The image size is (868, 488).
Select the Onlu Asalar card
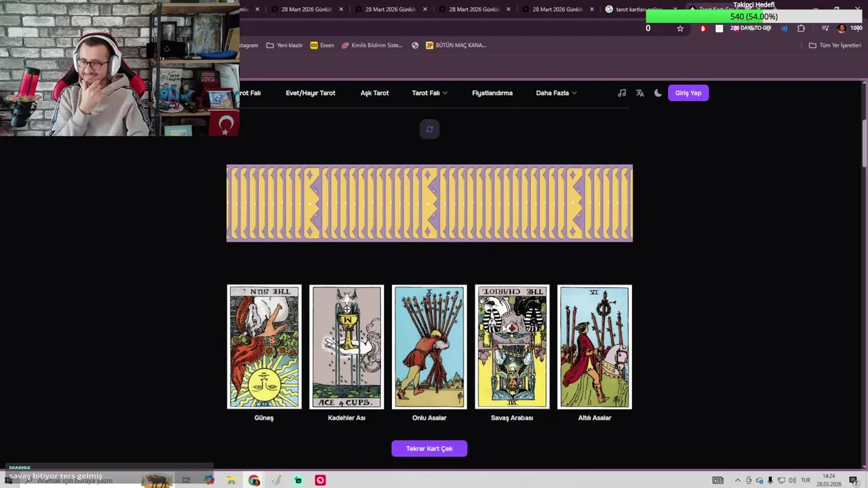point(429,347)
